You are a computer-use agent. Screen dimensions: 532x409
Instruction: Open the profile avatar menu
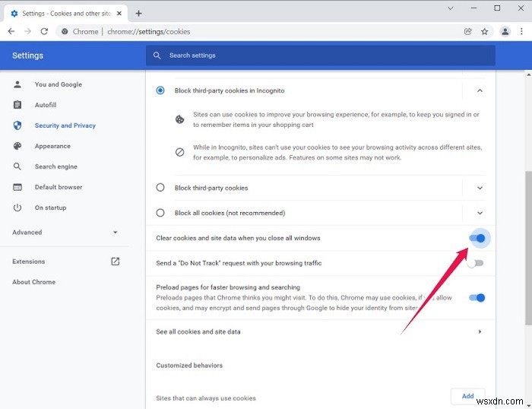(505, 32)
